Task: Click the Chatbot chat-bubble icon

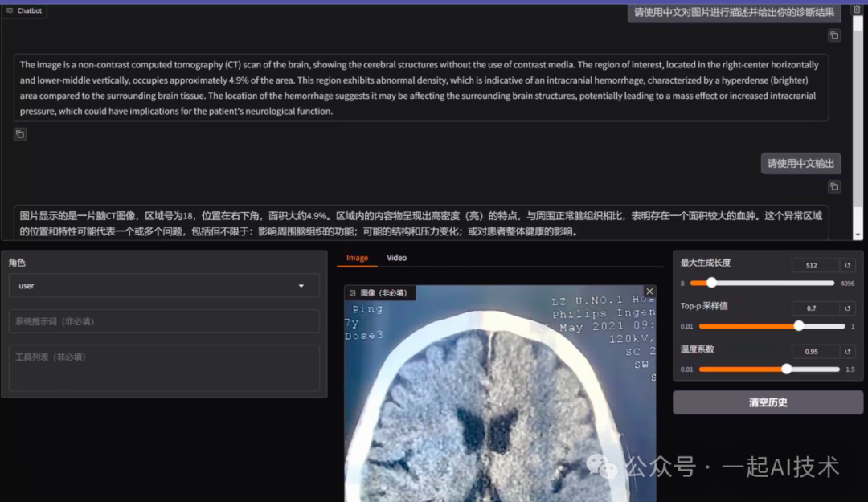Action: [10, 10]
